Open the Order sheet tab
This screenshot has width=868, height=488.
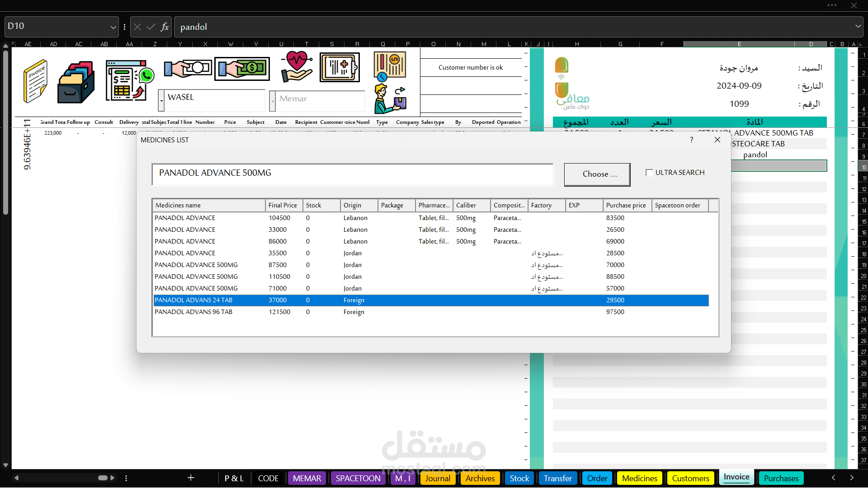tap(597, 479)
